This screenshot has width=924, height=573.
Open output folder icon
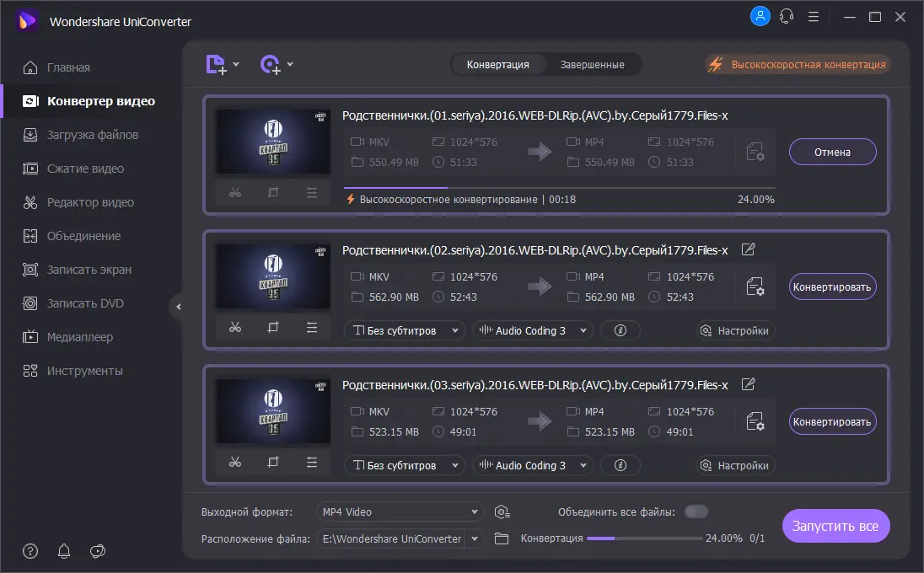(x=502, y=538)
